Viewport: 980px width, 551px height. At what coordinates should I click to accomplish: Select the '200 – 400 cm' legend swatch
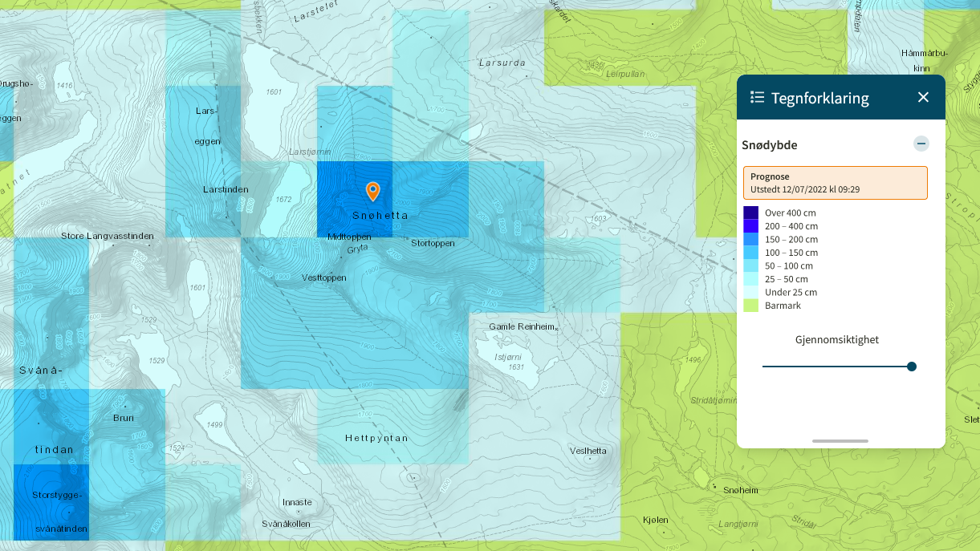click(750, 226)
